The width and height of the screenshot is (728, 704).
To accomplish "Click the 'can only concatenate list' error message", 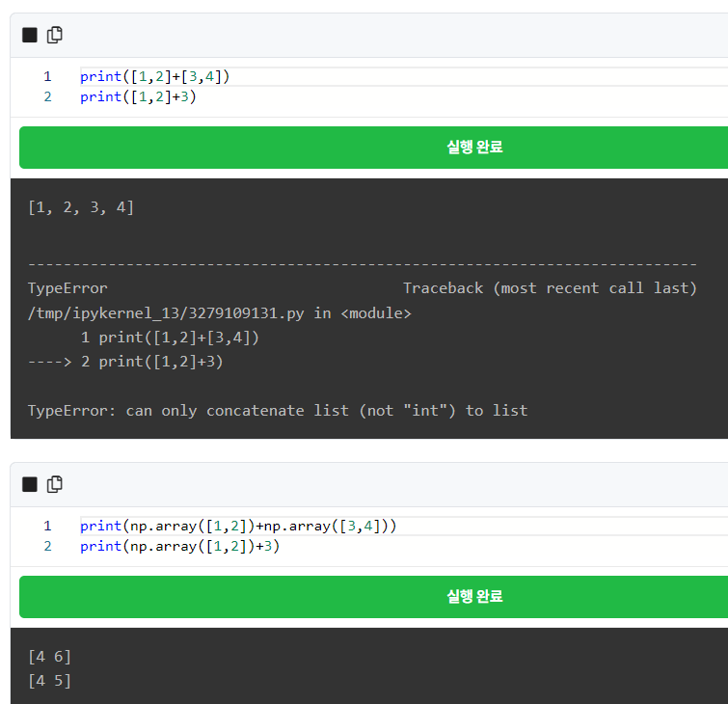I will [x=278, y=411].
